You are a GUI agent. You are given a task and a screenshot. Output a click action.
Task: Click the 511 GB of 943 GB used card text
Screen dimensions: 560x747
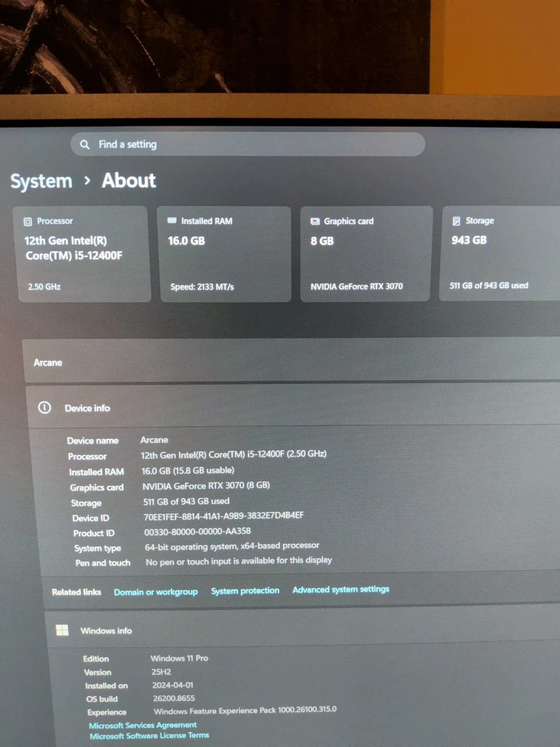(x=489, y=286)
